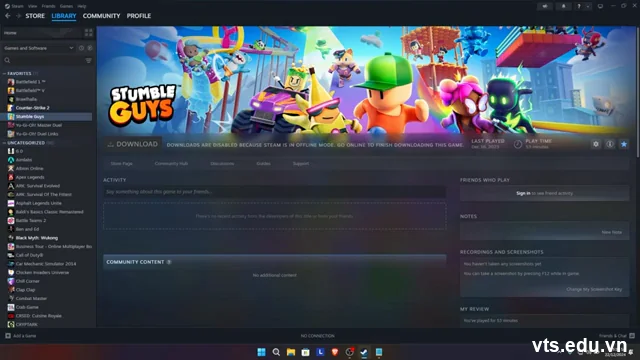Go to the STORE tab

tap(35, 16)
